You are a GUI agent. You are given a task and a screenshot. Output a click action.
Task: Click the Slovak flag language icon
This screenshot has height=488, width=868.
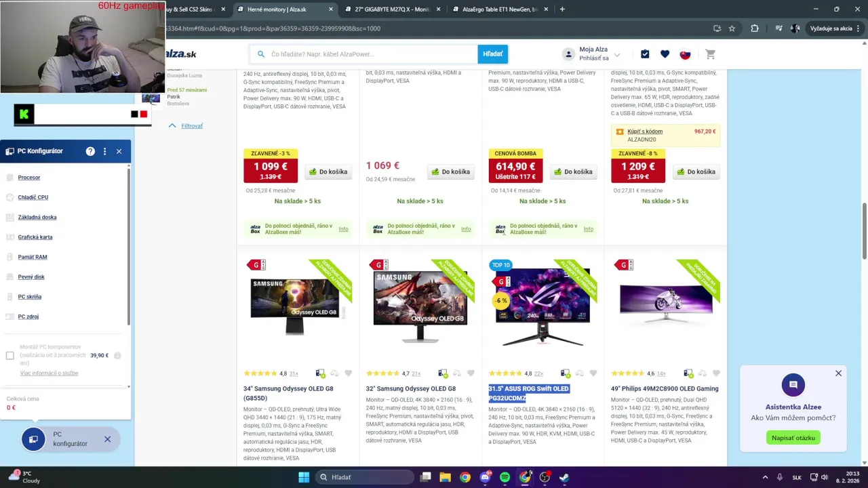(x=685, y=54)
